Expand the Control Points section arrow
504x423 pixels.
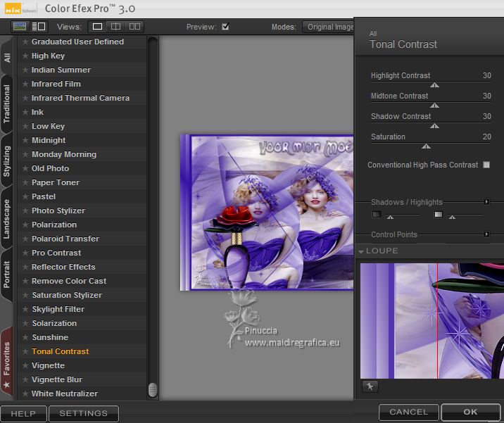[486, 234]
